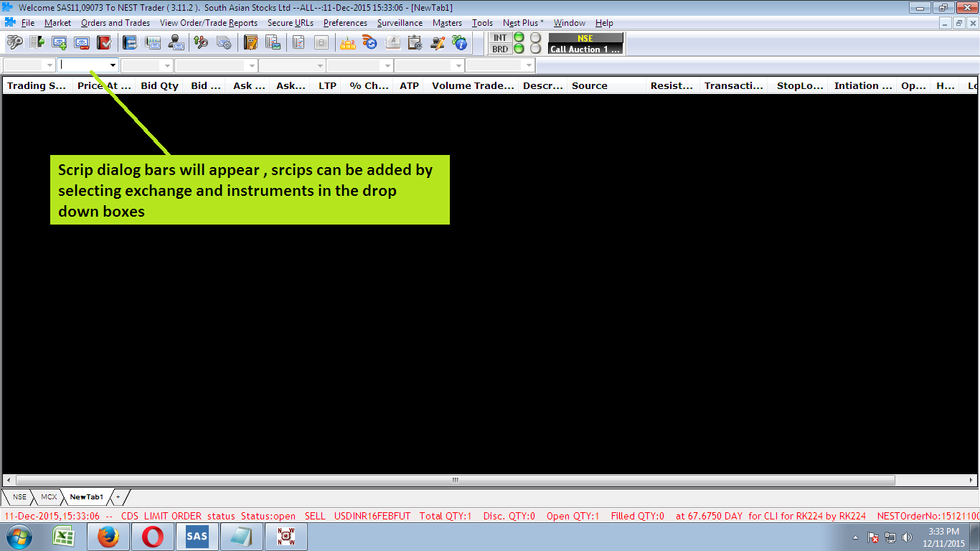Switch to the NSE market watch tab

pyautogui.click(x=19, y=496)
